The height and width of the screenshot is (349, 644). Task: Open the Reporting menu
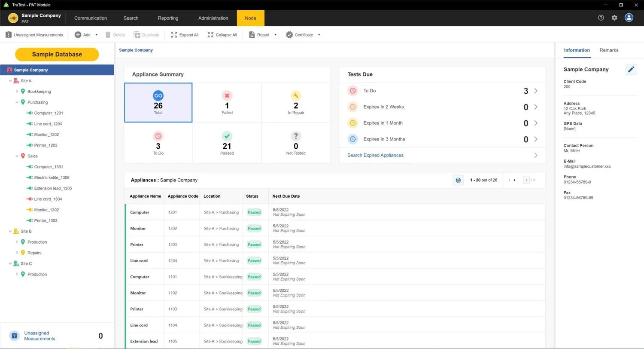click(168, 18)
